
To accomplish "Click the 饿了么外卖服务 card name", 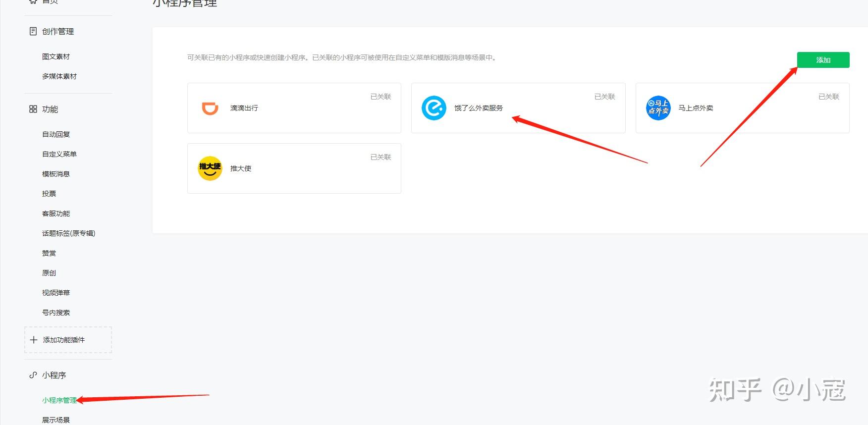I will click(479, 108).
